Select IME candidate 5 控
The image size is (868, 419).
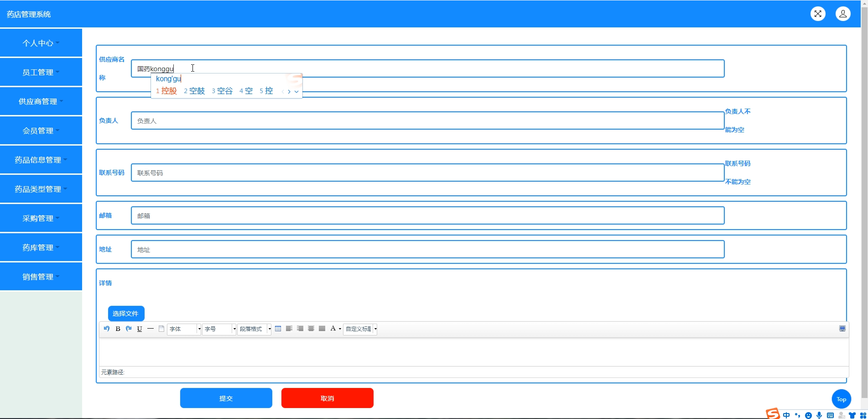(266, 91)
